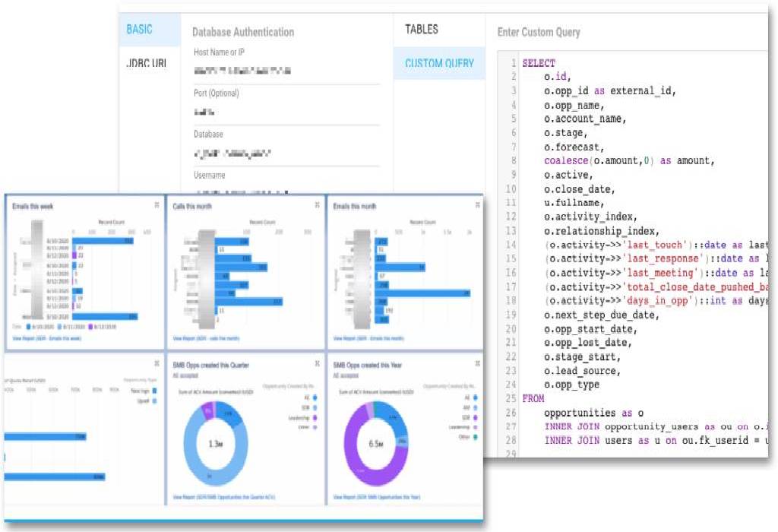Click the 8/10/2020 legend swatch in Emails this week

28,327
